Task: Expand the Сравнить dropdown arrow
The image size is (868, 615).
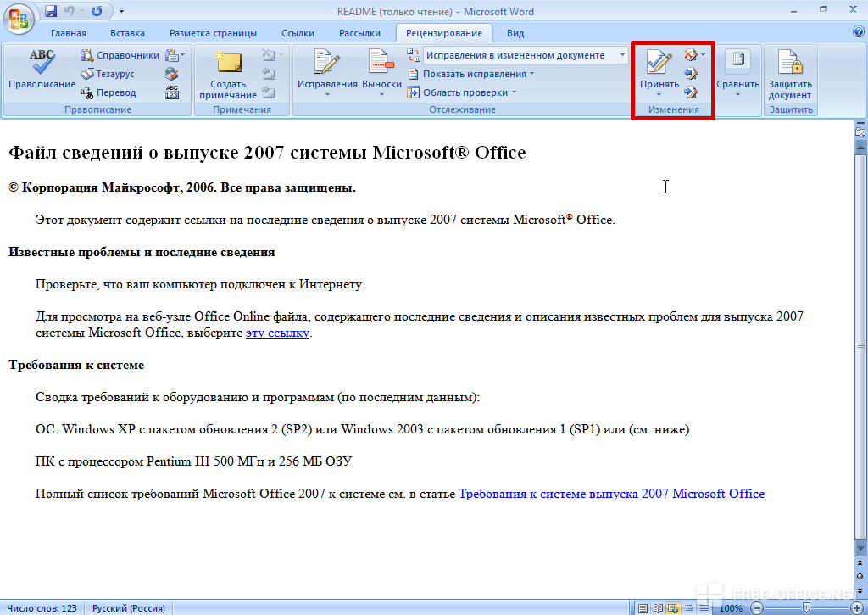Action: tap(738, 95)
